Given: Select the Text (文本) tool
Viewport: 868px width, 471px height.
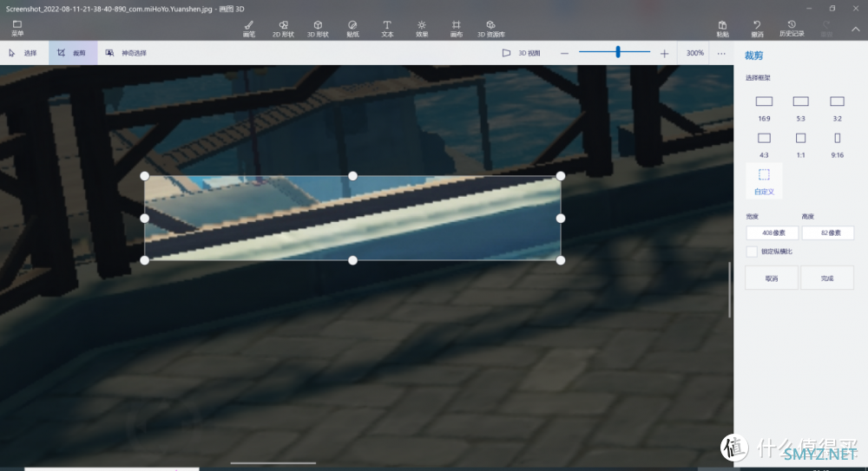Looking at the screenshot, I should tap(387, 29).
